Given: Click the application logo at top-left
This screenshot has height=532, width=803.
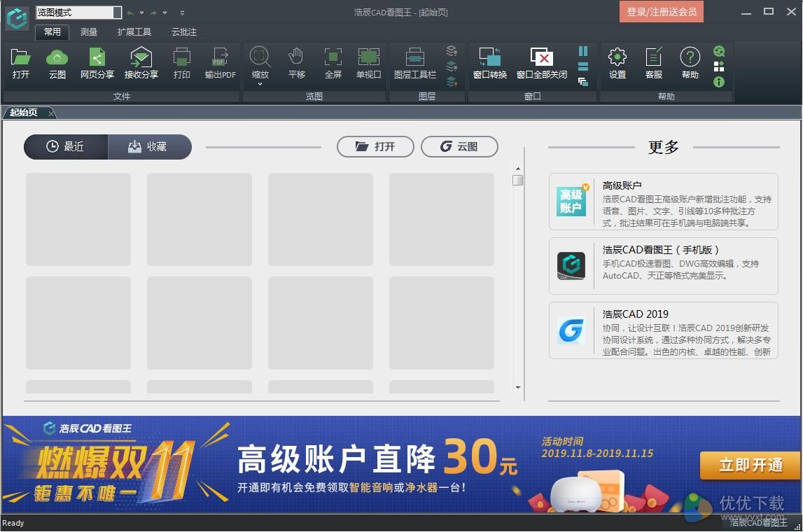Looking at the screenshot, I should point(17,18).
